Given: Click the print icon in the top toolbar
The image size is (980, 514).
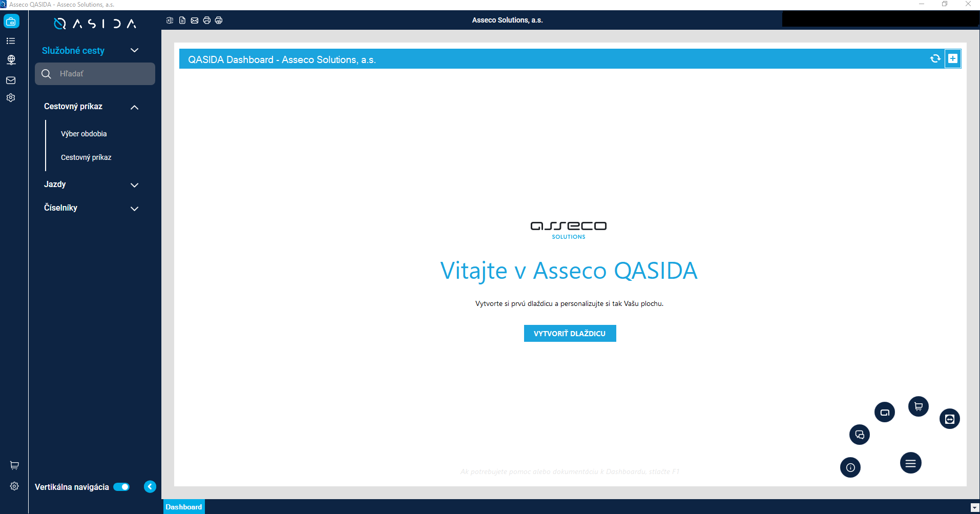Looking at the screenshot, I should click(207, 20).
